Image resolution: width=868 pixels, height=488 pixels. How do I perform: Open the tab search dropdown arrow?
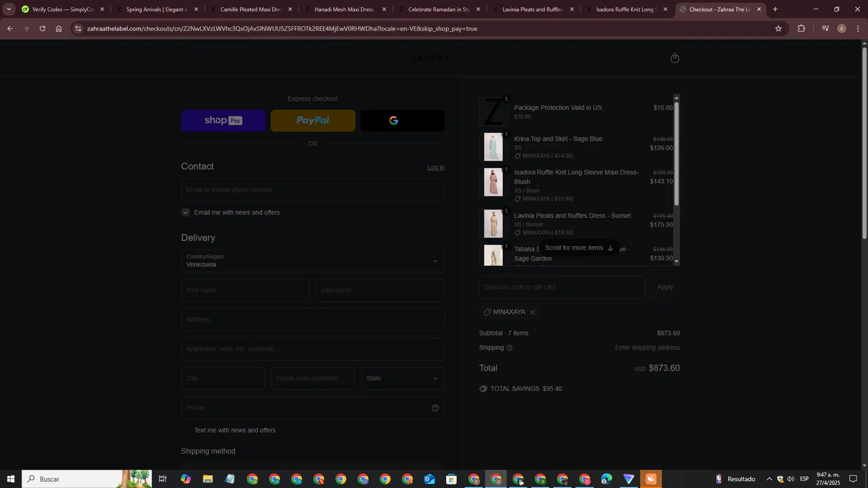[x=9, y=9]
